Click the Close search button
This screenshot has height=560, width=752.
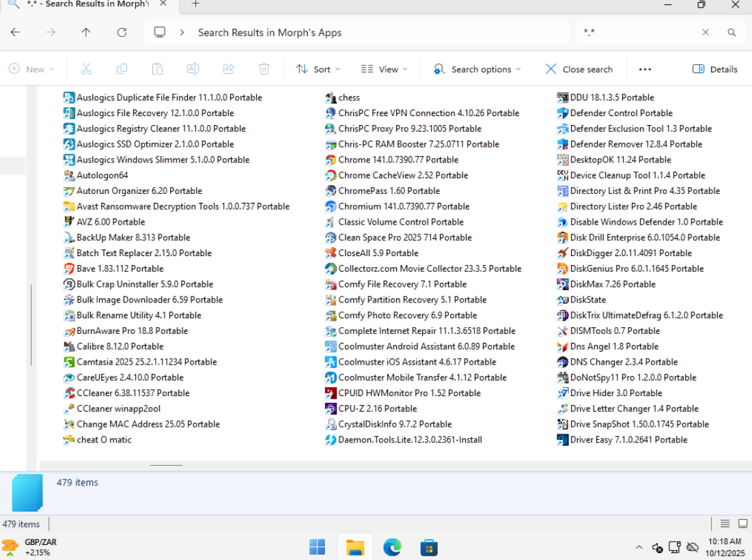click(x=579, y=69)
